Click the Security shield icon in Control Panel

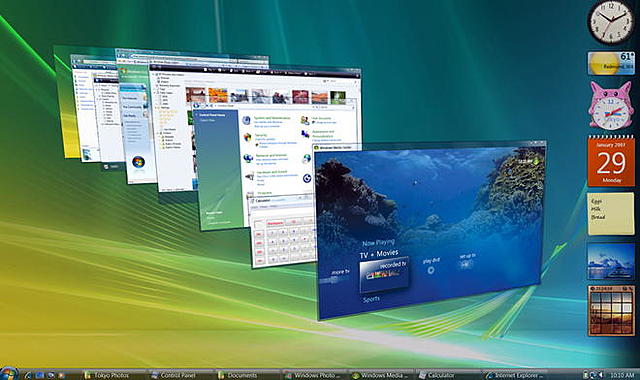click(247, 138)
